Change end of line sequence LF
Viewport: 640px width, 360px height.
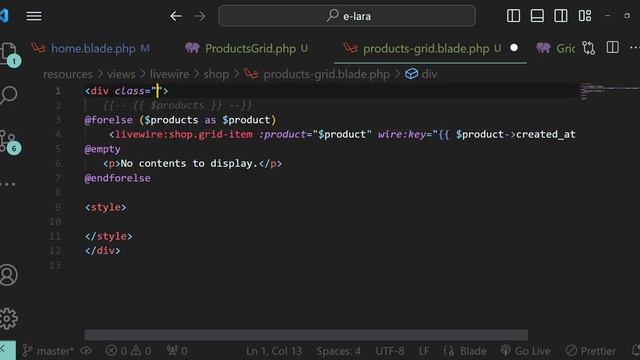coord(424,351)
